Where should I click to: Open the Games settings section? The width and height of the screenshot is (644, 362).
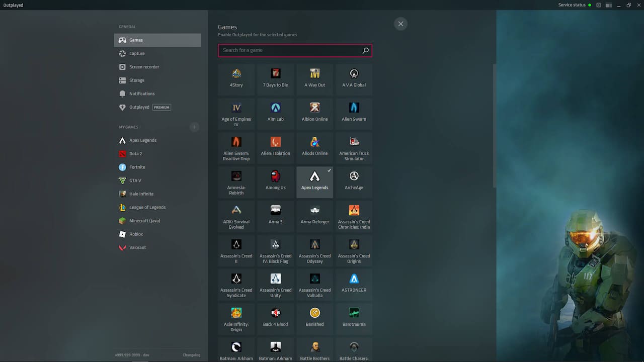pyautogui.click(x=157, y=40)
